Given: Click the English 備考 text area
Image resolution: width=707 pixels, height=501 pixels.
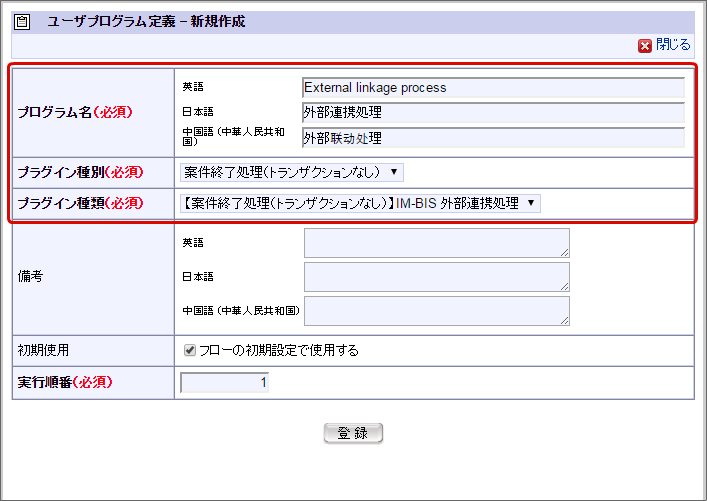Looking at the screenshot, I should (436, 243).
